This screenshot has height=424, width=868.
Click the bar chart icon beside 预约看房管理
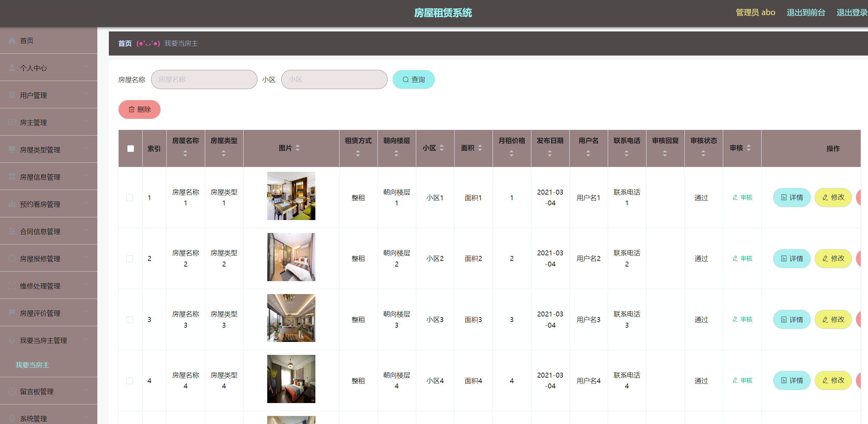pyautogui.click(x=12, y=204)
